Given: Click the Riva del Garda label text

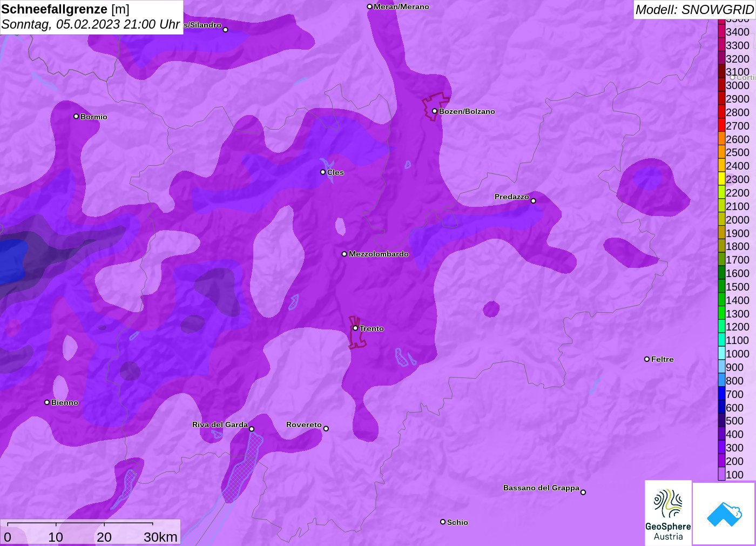Looking at the screenshot, I should tap(220, 424).
